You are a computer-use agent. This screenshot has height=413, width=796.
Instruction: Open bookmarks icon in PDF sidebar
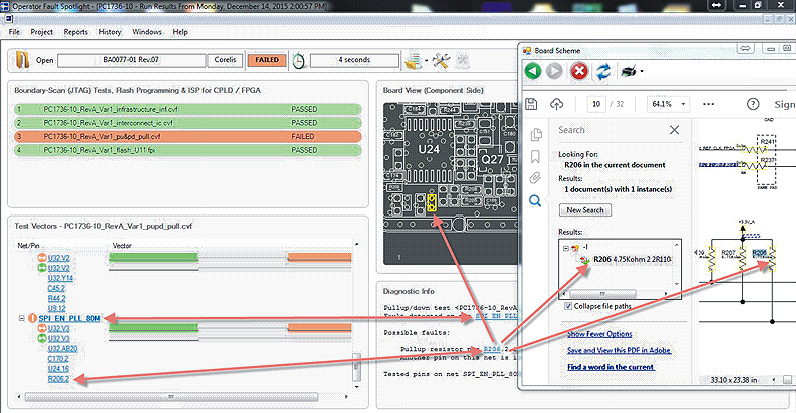click(x=535, y=157)
